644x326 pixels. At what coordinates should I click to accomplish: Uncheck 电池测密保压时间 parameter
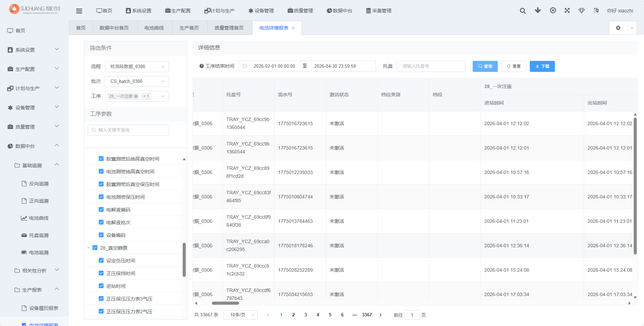tap(101, 197)
